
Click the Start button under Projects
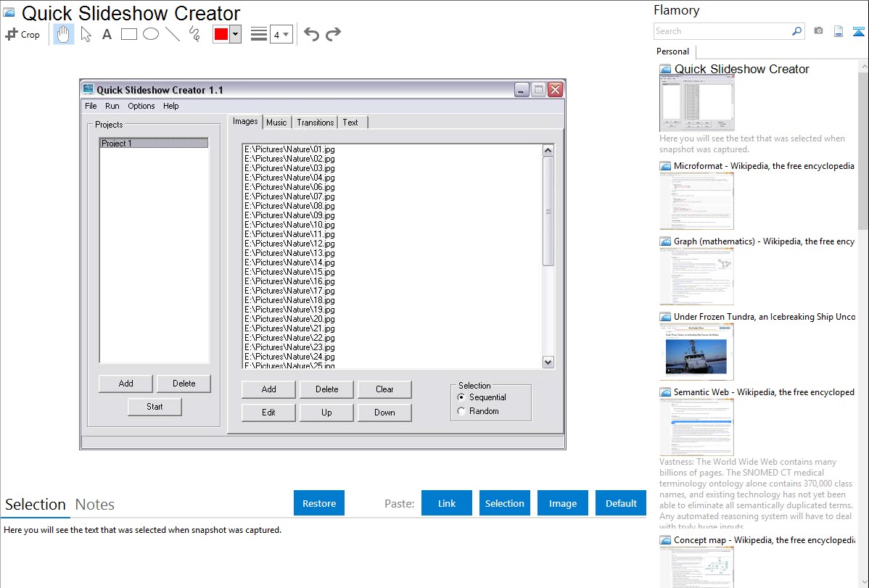[x=155, y=407]
